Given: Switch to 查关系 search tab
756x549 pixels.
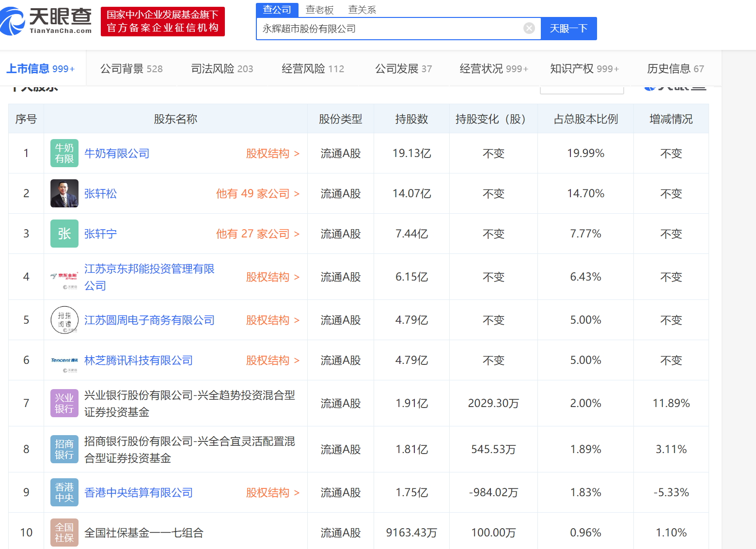Looking at the screenshot, I should 362,10.
